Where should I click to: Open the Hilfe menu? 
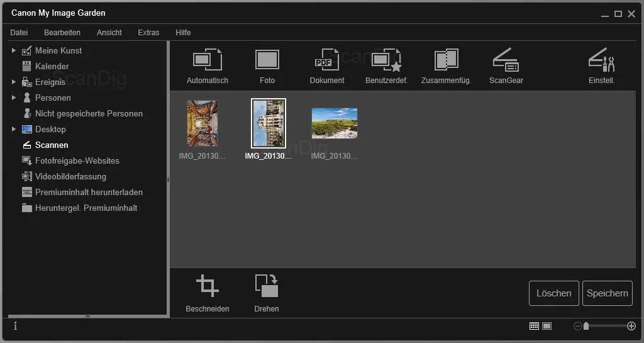point(183,33)
